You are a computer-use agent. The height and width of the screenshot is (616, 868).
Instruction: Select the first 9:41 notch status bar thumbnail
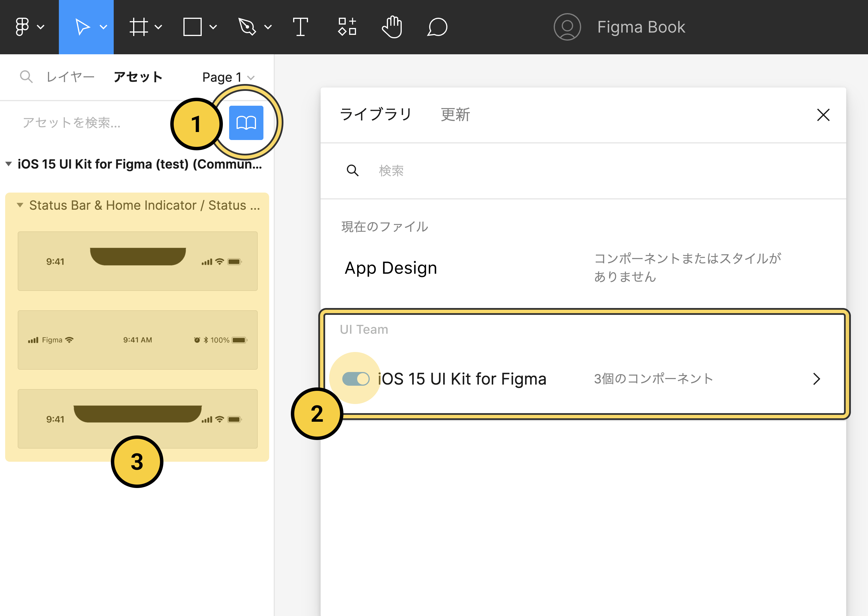coord(138,261)
